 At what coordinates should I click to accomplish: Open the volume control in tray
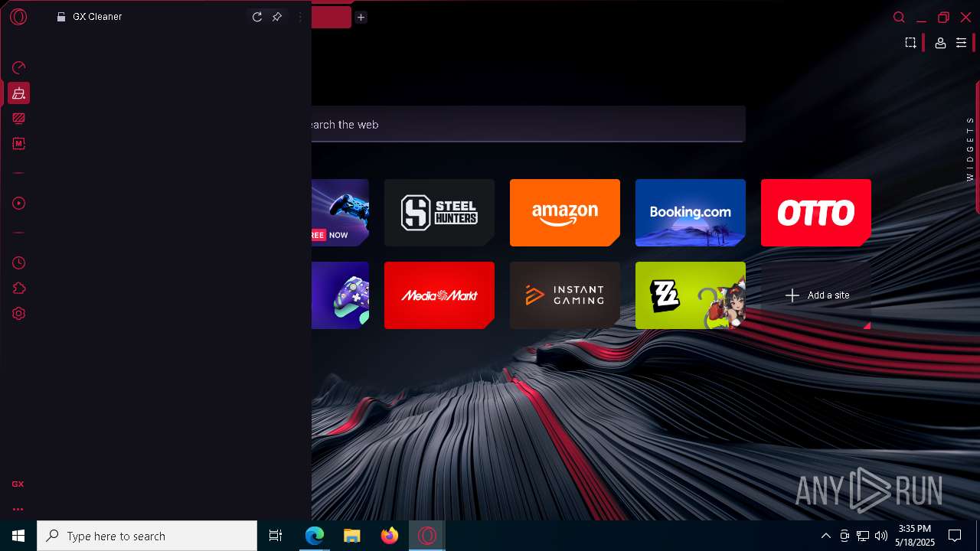(881, 536)
